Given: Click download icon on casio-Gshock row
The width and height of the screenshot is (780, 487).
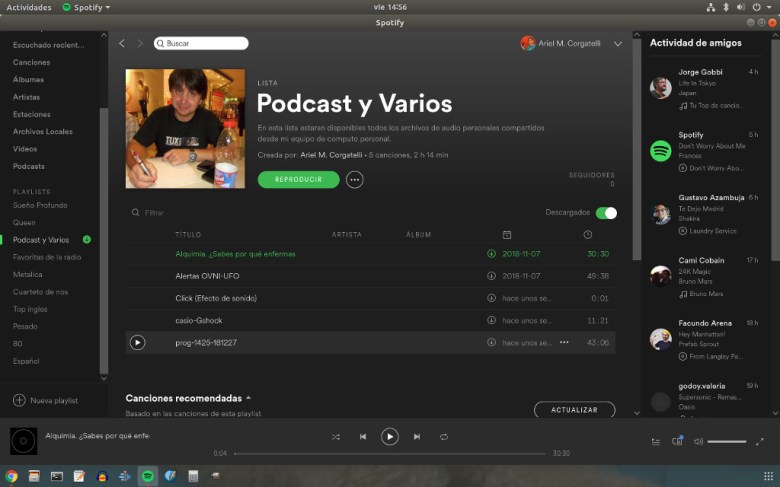Looking at the screenshot, I should (491, 320).
